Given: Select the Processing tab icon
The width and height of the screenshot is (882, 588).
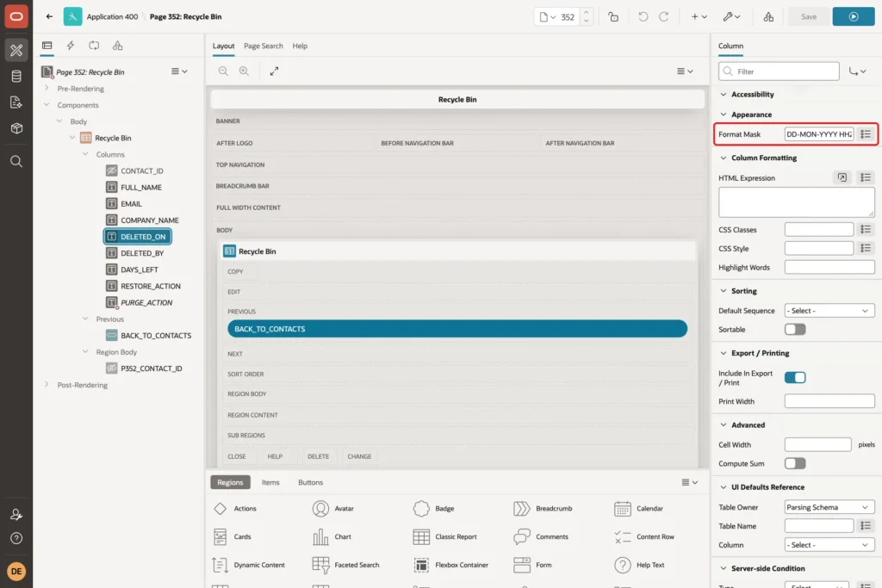Looking at the screenshot, I should [x=94, y=46].
